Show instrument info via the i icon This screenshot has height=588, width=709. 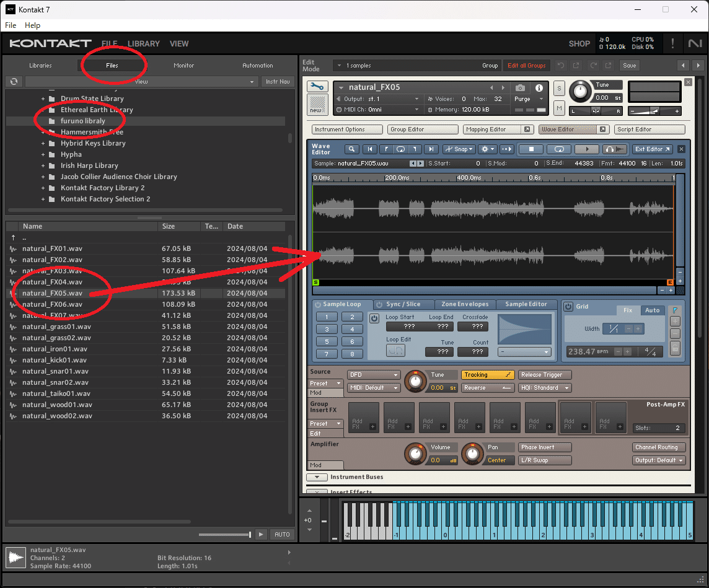coord(539,88)
